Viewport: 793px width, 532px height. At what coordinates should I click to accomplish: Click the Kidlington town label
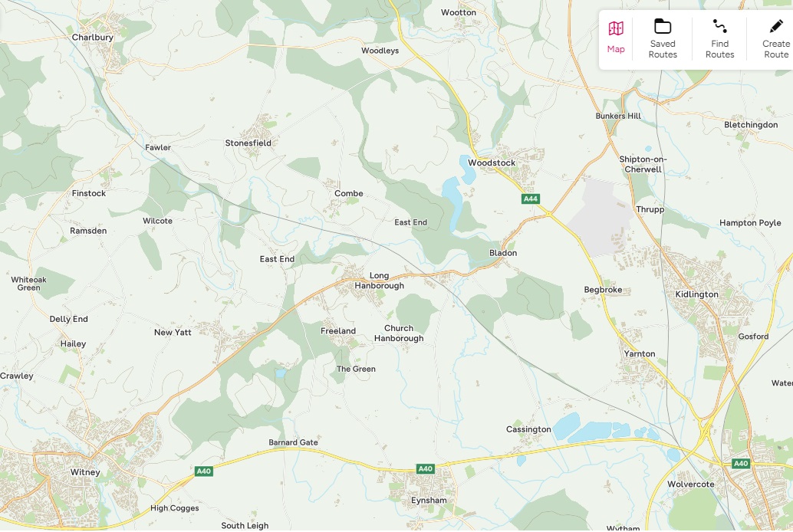(x=697, y=294)
